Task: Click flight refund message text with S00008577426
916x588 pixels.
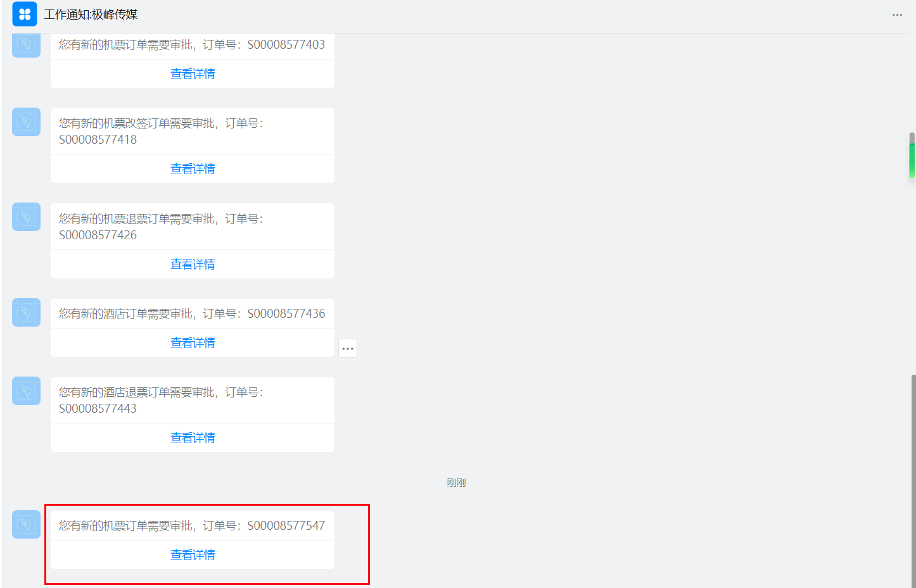Action: (161, 227)
